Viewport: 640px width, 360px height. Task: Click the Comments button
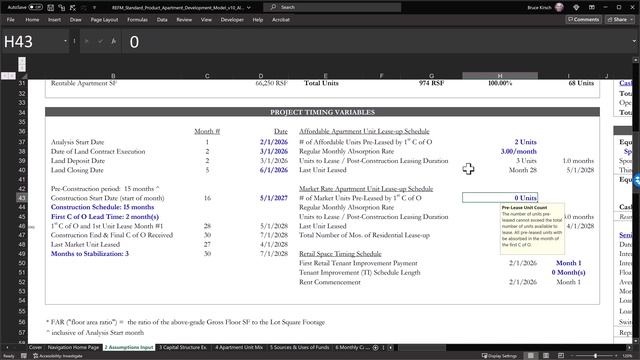point(583,20)
